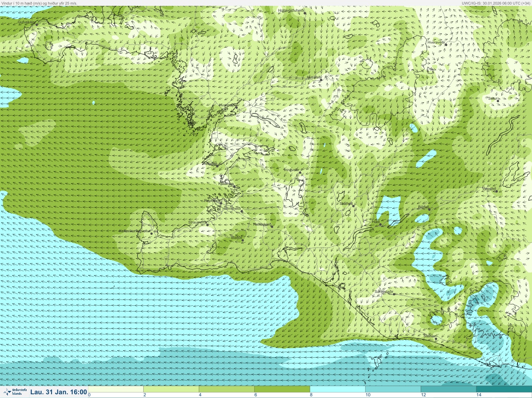The height and width of the screenshot is (398, 532).
Task: Select the 4–6 m/s legend color
Action: [x=227, y=389]
